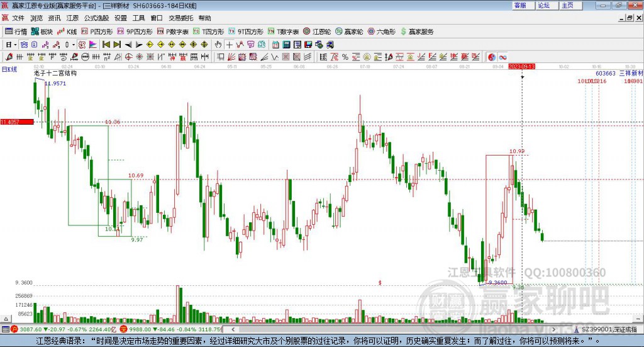Open the 9P四方形 tool
This screenshot has height=347, width=644.
coord(135,31)
